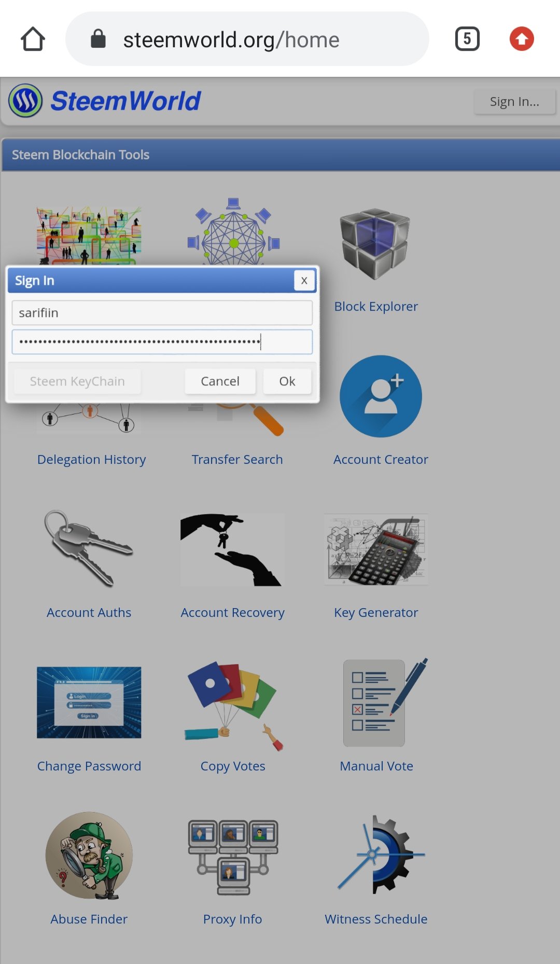Viewport: 560px width, 964px height.
Task: Open the Account Auths keys icon
Action: coord(89,548)
